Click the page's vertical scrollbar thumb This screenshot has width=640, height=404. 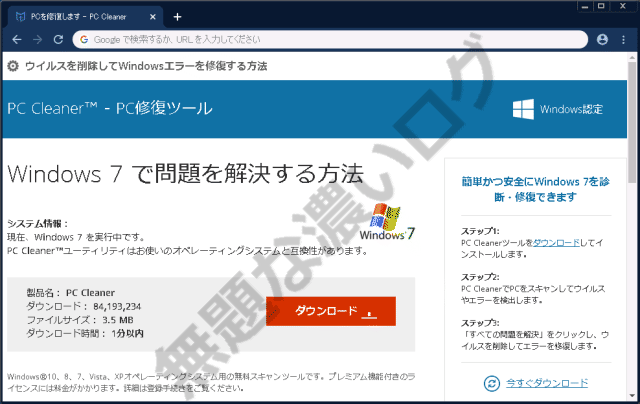632,122
